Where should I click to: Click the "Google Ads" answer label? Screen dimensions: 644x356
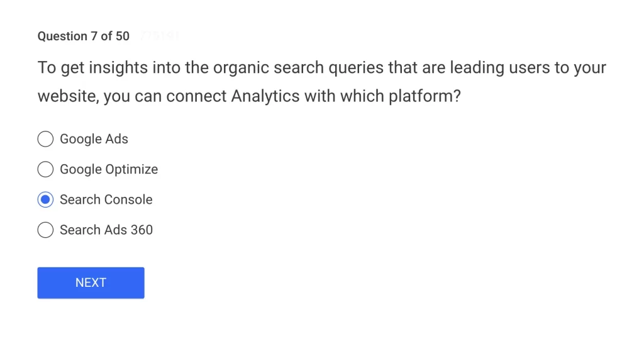point(94,139)
